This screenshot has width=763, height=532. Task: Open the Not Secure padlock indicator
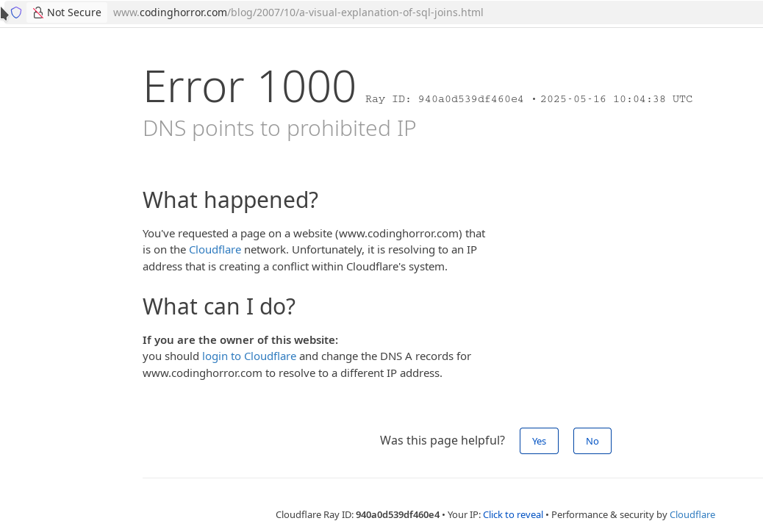pos(67,12)
